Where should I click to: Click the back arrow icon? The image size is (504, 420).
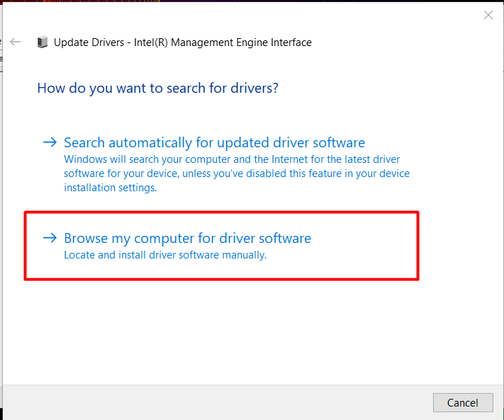pyautogui.click(x=16, y=42)
